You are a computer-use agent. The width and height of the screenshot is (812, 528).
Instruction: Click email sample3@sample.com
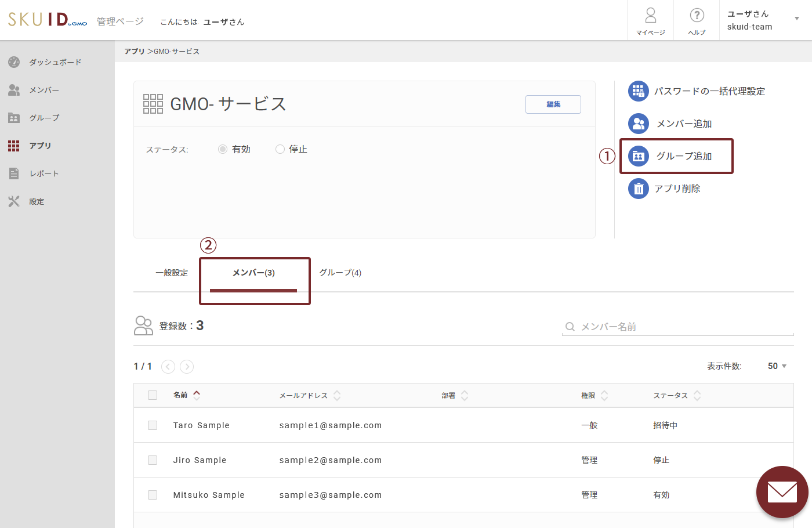(x=331, y=495)
